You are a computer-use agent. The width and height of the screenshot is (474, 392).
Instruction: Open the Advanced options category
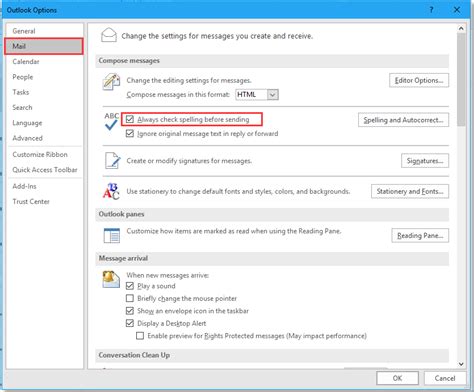44,138
